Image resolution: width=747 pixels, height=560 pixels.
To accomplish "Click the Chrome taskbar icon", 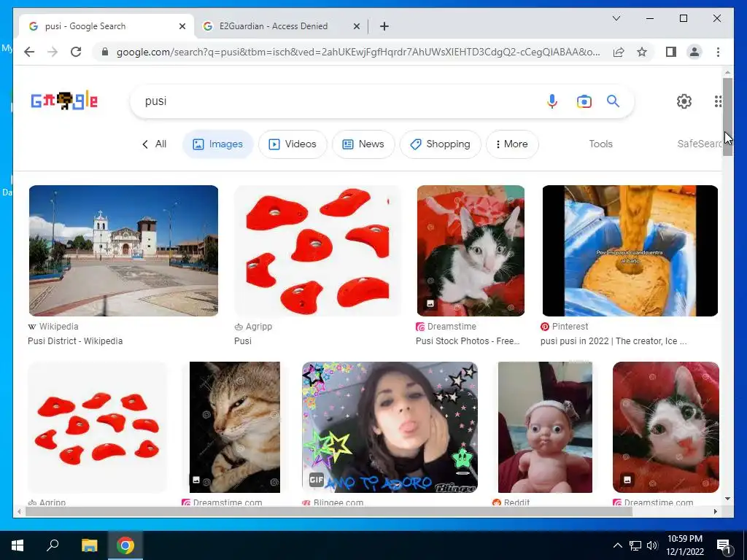I will [125, 545].
